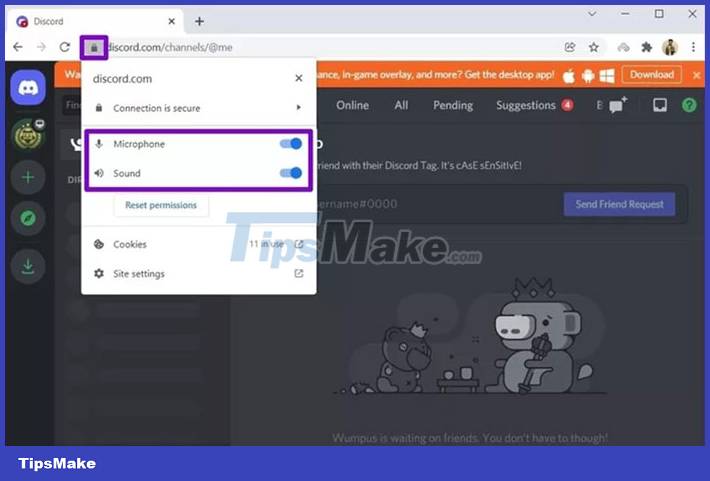Click the Windows download icon in banner

pyautogui.click(x=607, y=76)
